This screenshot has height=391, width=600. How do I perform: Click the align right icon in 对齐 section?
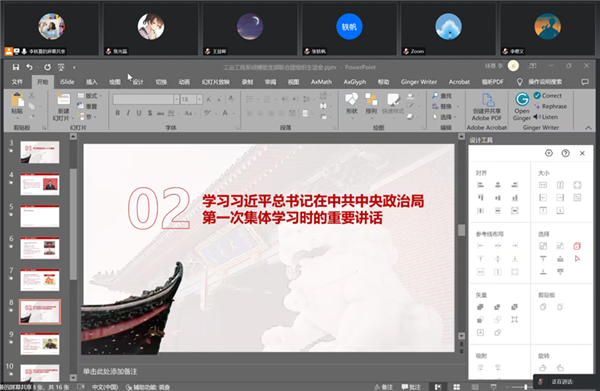[x=515, y=185]
